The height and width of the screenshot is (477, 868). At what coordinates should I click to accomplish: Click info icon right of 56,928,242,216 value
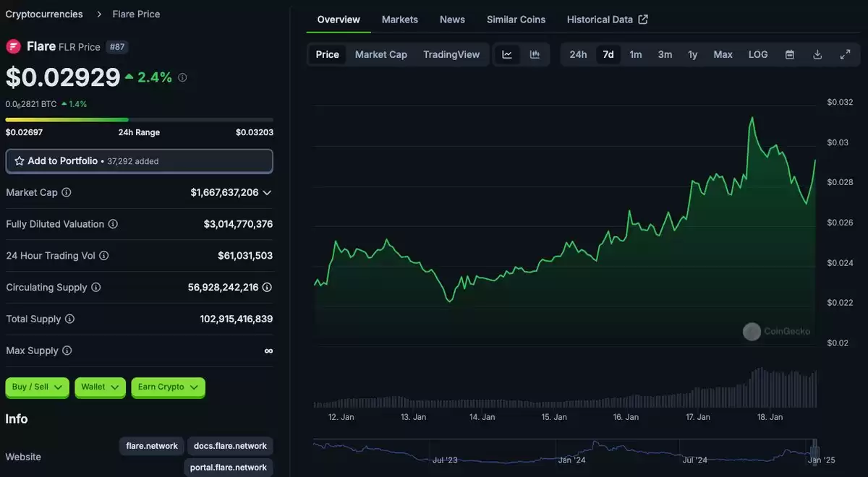click(x=267, y=287)
